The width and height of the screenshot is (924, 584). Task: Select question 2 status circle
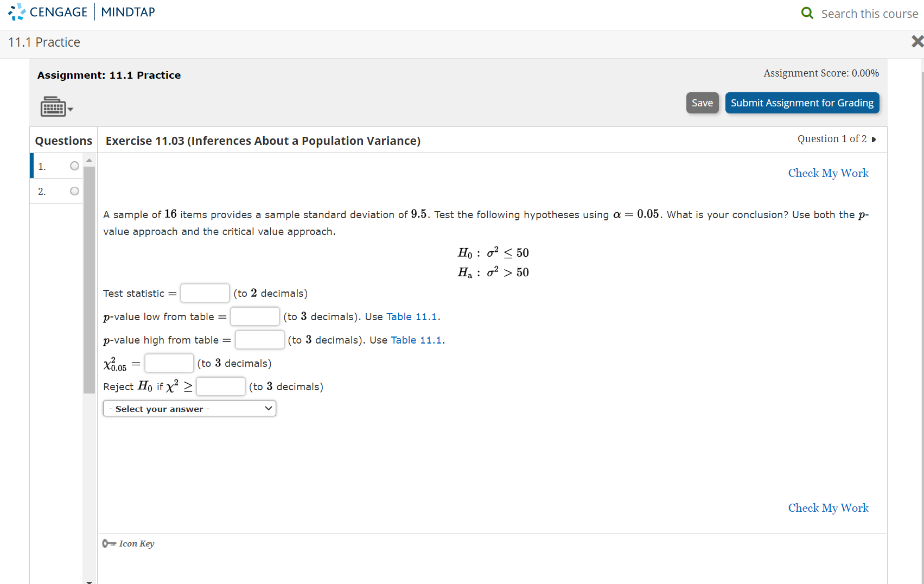click(74, 191)
